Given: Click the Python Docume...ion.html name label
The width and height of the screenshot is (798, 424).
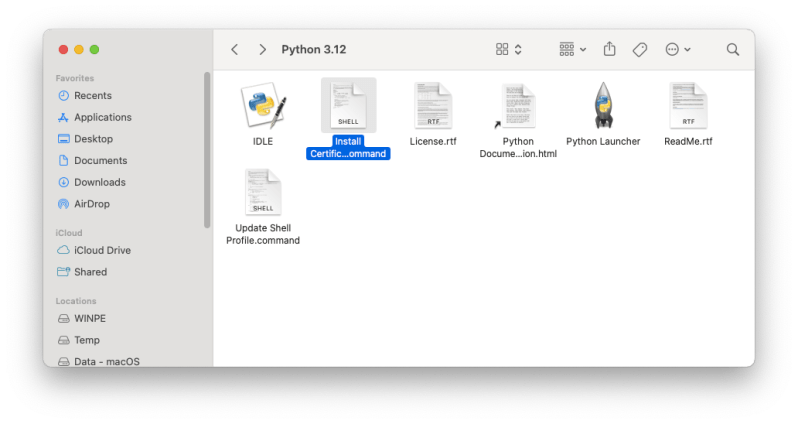Looking at the screenshot, I should click(x=518, y=148).
